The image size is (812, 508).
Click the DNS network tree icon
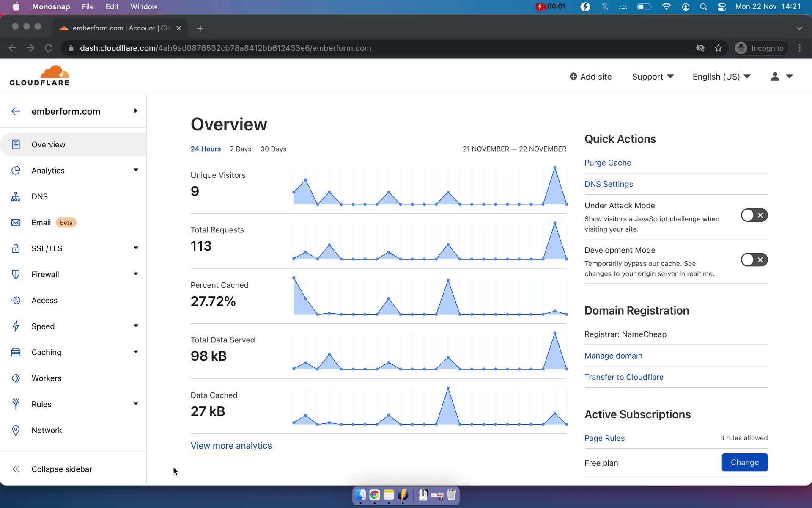point(16,196)
